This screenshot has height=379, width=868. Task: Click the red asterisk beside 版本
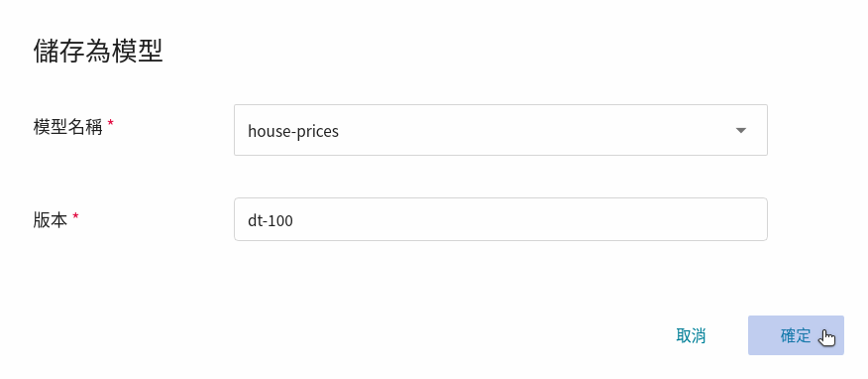coord(76,217)
